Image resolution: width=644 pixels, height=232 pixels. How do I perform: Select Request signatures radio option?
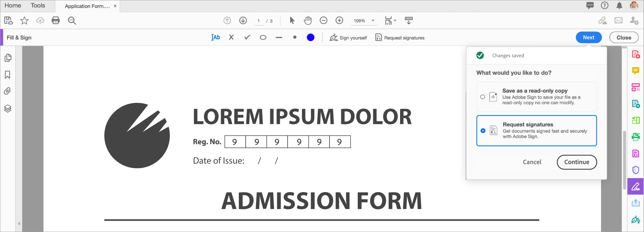point(483,130)
